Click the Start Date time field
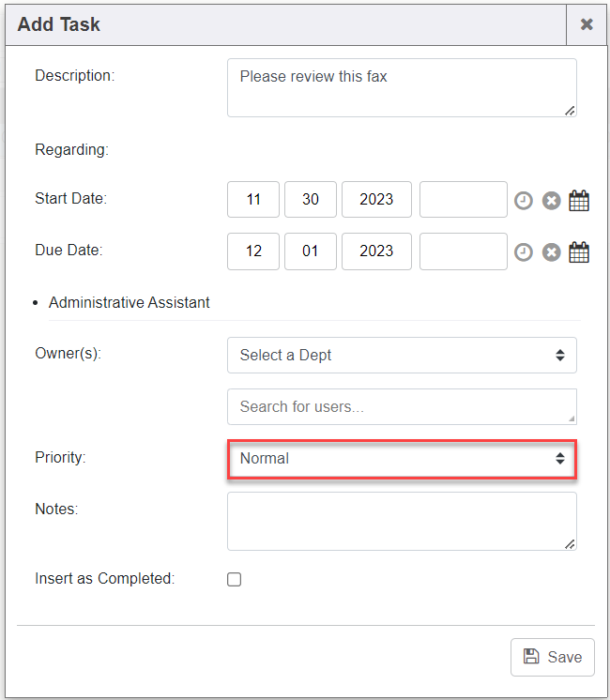This screenshot has width=610, height=700. 463,200
